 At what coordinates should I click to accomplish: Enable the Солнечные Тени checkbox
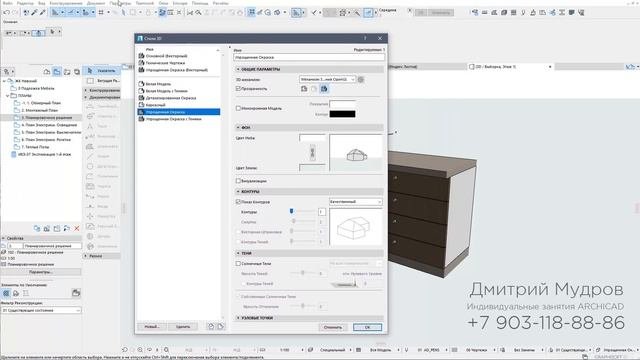pyautogui.click(x=238, y=264)
